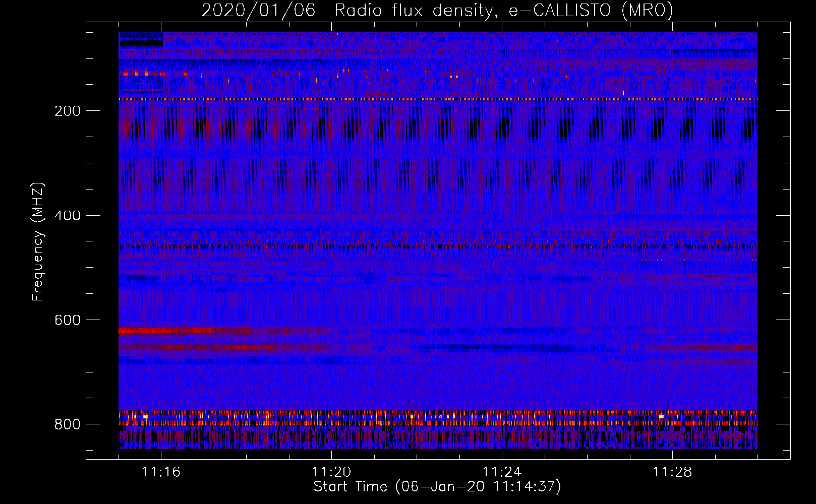This screenshot has height=504, width=816.
Task: Click the 400 frequency tick label
Action: [67, 216]
